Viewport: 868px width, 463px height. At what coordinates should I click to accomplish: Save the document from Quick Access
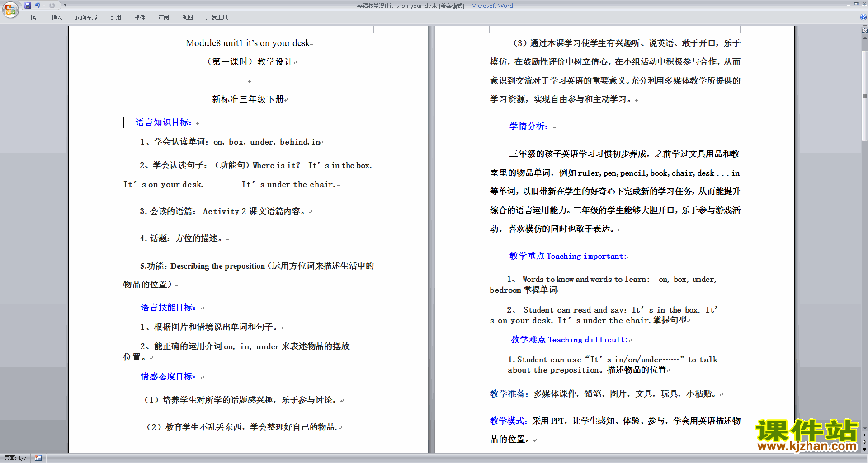coord(28,5)
